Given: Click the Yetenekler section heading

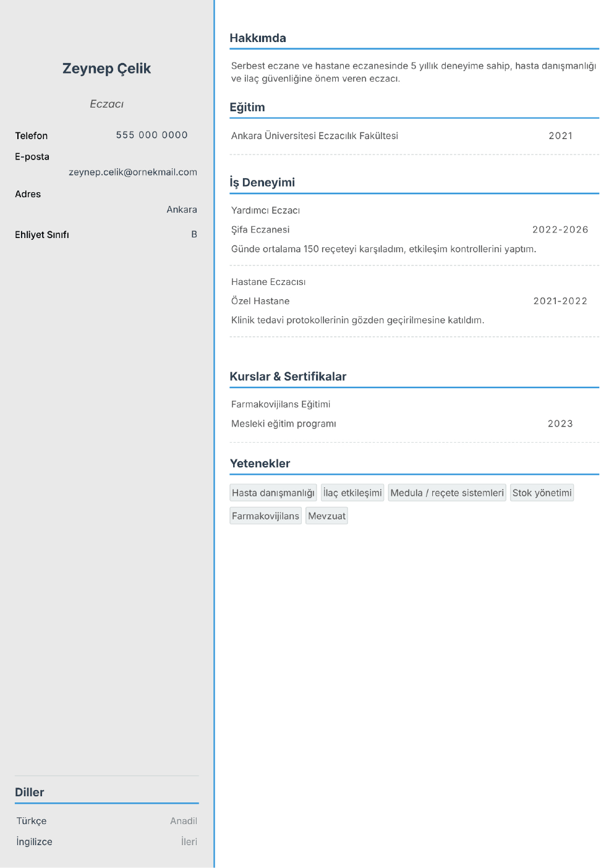Looking at the screenshot, I should pos(260,464).
